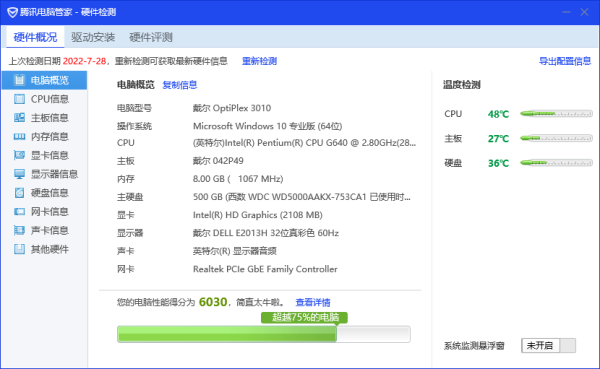Click the Microsoft Windows 10 专业版 text
The image size is (600, 369).
tap(267, 126)
